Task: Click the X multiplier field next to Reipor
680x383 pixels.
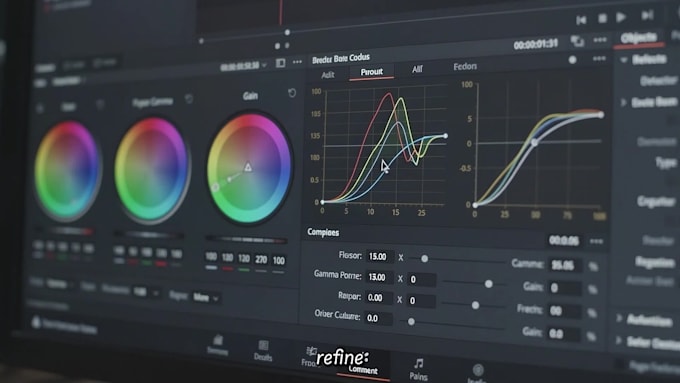Action: (x=422, y=301)
